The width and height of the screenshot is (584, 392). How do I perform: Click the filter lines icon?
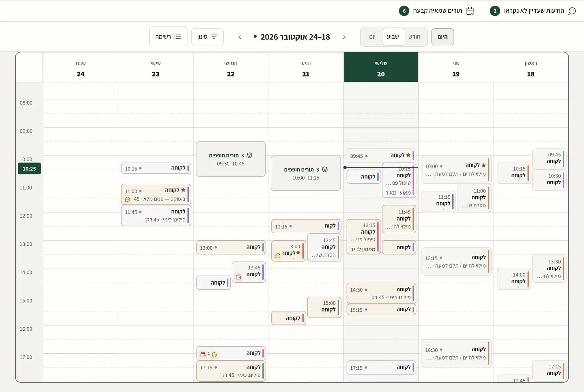coord(214,37)
